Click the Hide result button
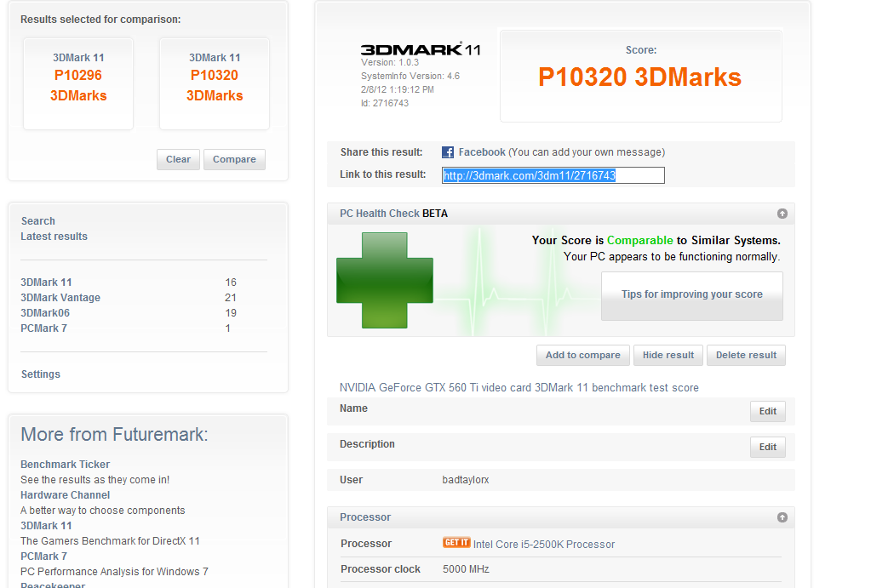Screen dimensions: 871x588 (x=668, y=356)
